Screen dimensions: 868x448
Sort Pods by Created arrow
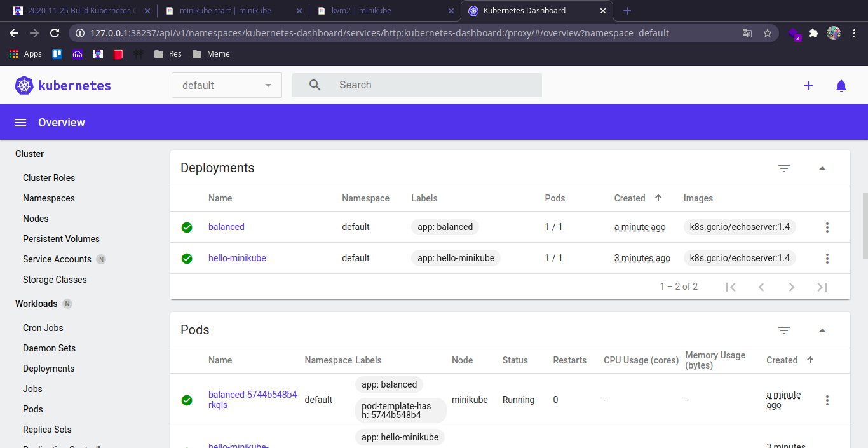pos(810,360)
